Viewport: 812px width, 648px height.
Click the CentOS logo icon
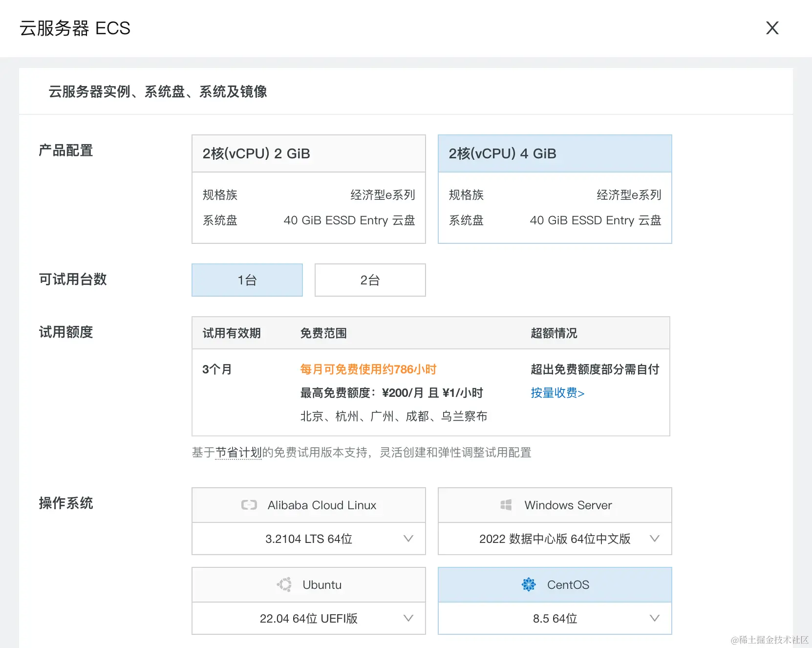pyautogui.click(x=529, y=584)
